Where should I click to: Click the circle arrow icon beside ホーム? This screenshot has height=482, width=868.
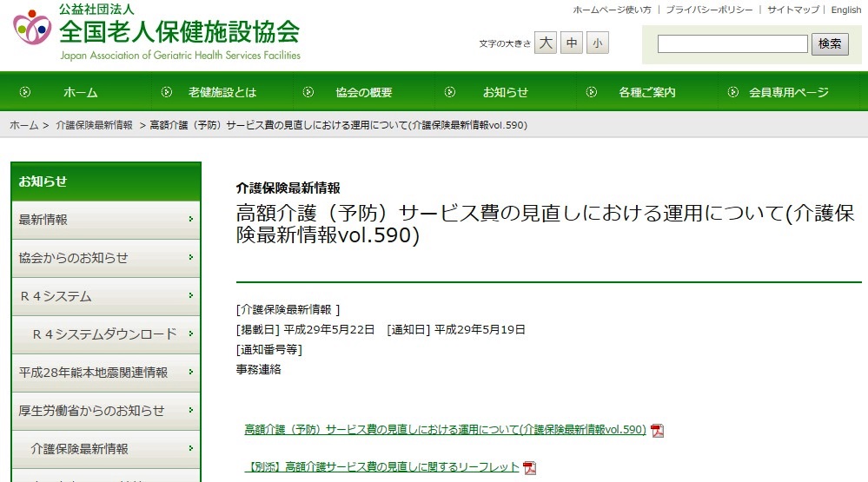point(25,92)
